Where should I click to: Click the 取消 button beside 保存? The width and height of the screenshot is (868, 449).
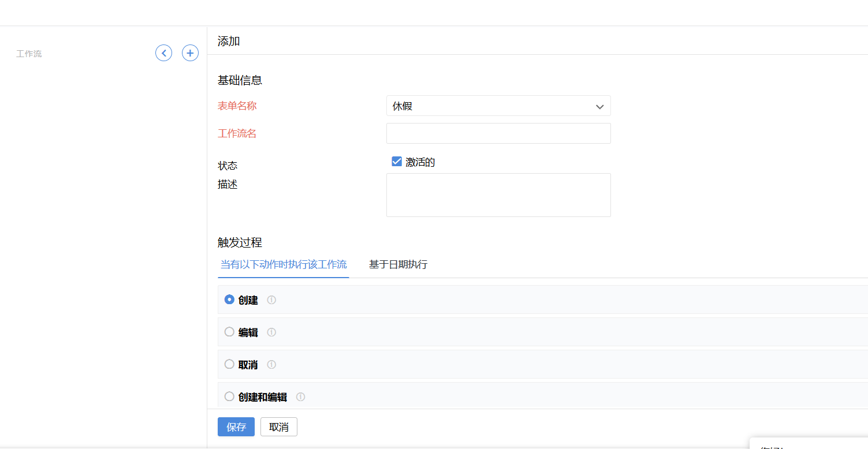[279, 427]
